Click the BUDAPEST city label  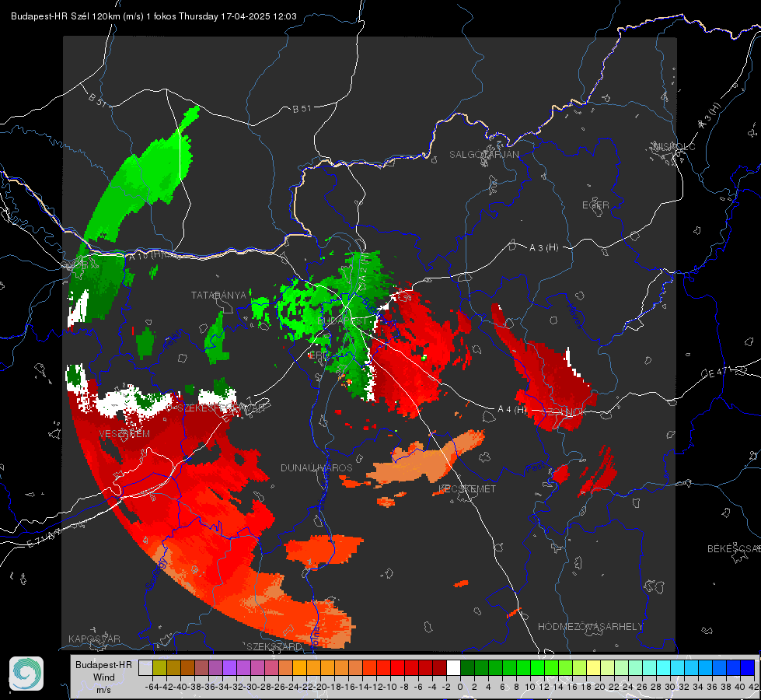pyautogui.click(x=342, y=321)
